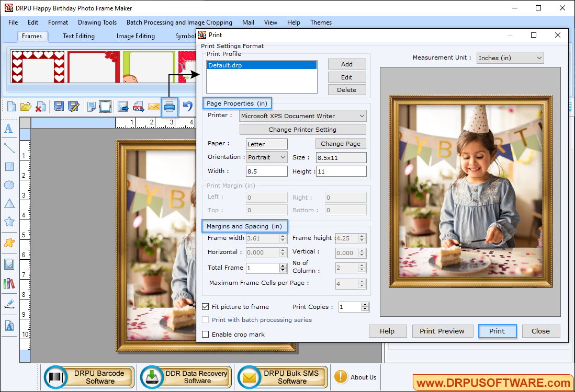
Task: Select the Rectangle shape tool
Action: click(x=9, y=166)
